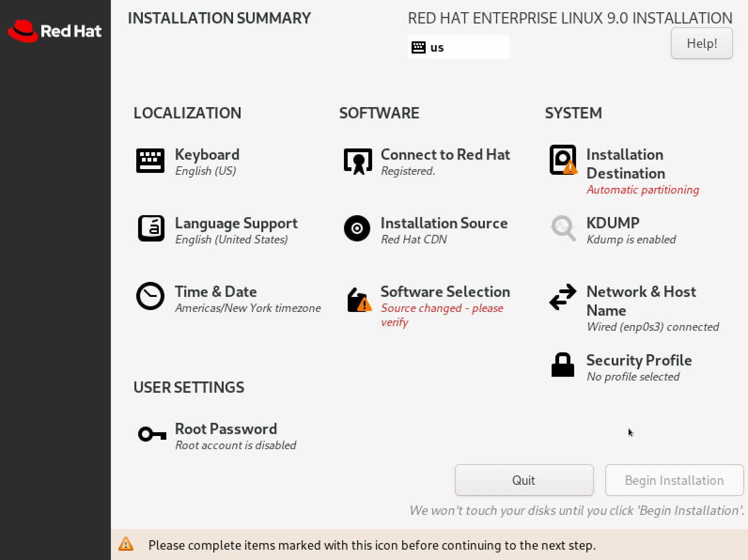Click the KDUMP magnifier icon
Viewport: 748px width, 560px height.
coord(563,228)
